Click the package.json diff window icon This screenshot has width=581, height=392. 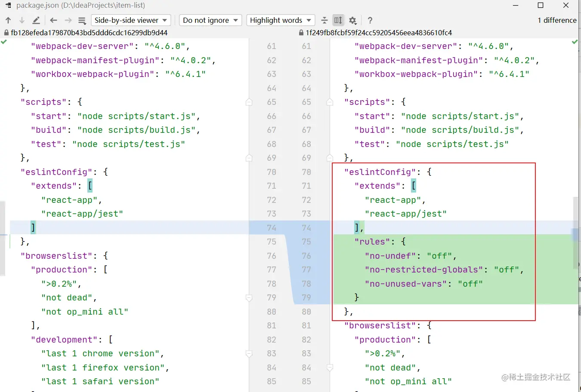click(x=8, y=5)
